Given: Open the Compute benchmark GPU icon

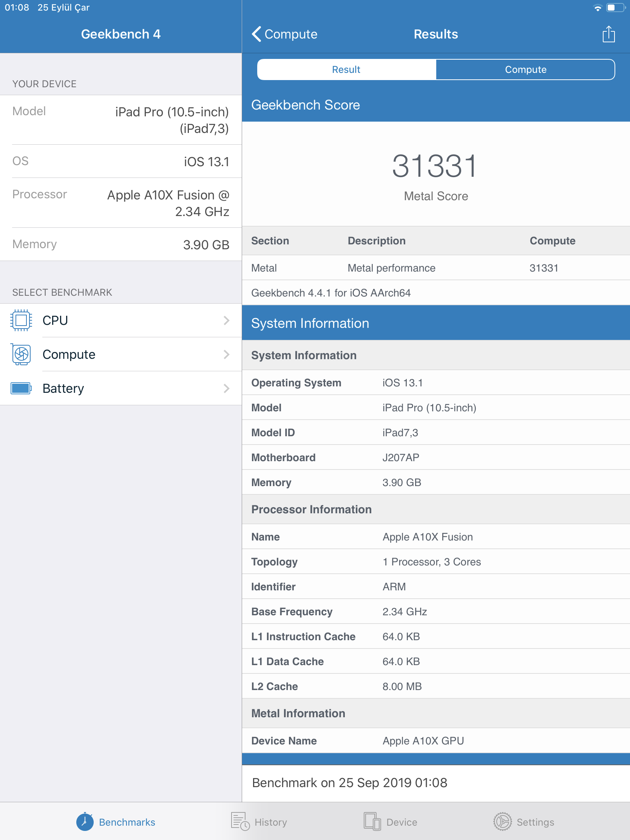Looking at the screenshot, I should point(21,354).
